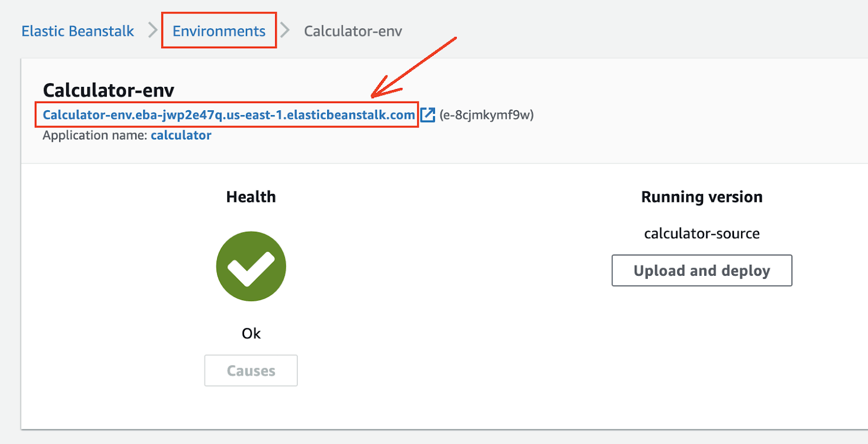The image size is (868, 444).
Task: Open the Calculator-env elasticbeanstalk.com URL
Action: [x=229, y=115]
